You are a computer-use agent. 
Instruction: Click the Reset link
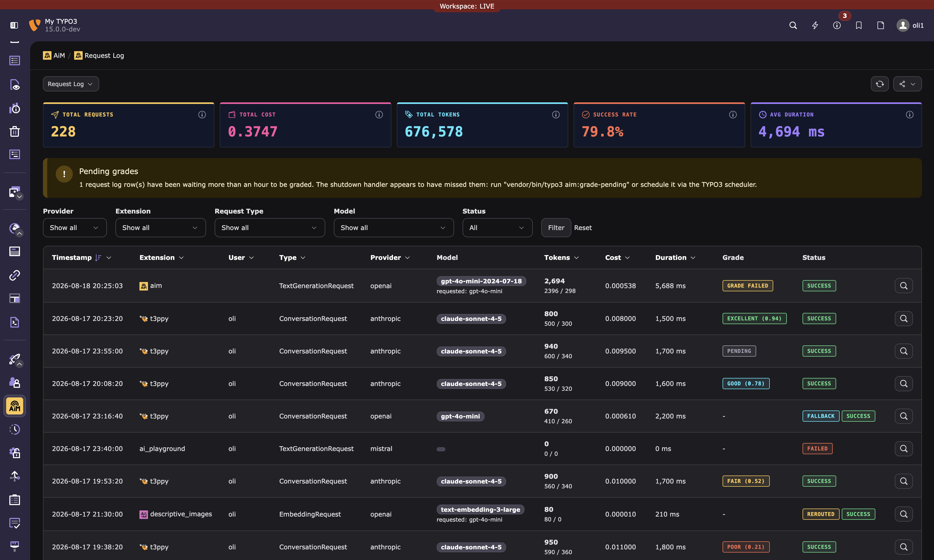pos(583,228)
